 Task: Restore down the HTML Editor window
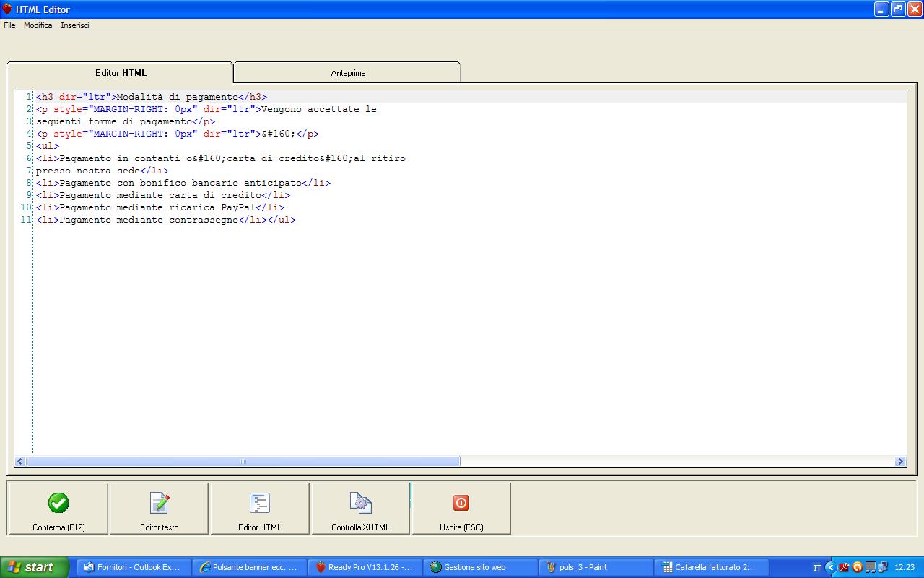tap(898, 9)
